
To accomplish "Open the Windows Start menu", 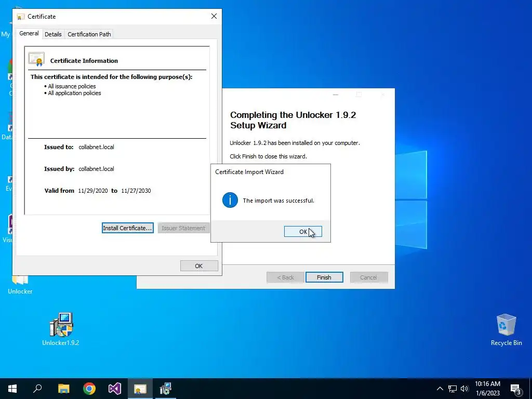I will click(12, 389).
